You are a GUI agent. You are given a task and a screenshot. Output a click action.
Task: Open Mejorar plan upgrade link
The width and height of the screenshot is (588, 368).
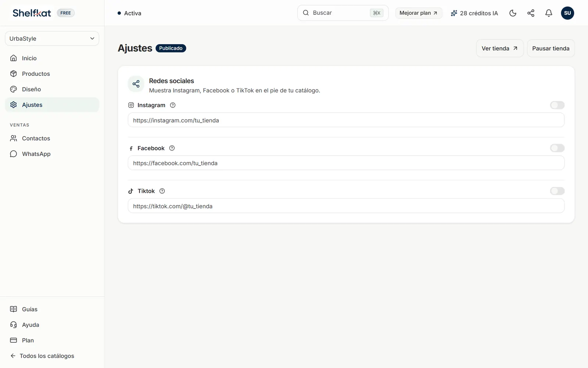tap(419, 13)
